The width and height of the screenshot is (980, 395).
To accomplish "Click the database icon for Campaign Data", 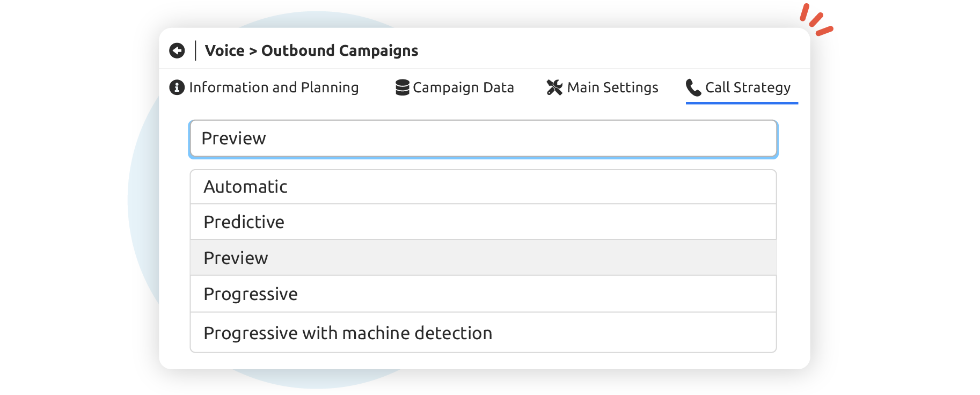I will coord(402,87).
